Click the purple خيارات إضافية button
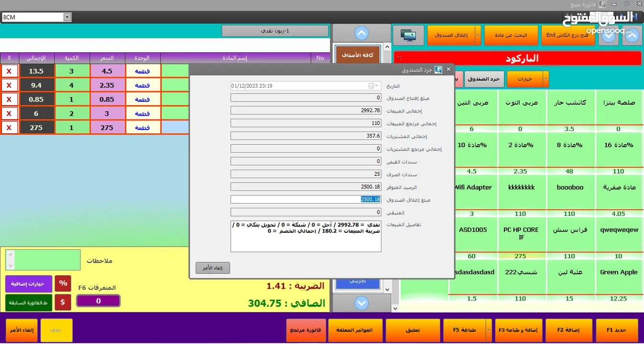This screenshot has height=344, width=644. coord(29,284)
